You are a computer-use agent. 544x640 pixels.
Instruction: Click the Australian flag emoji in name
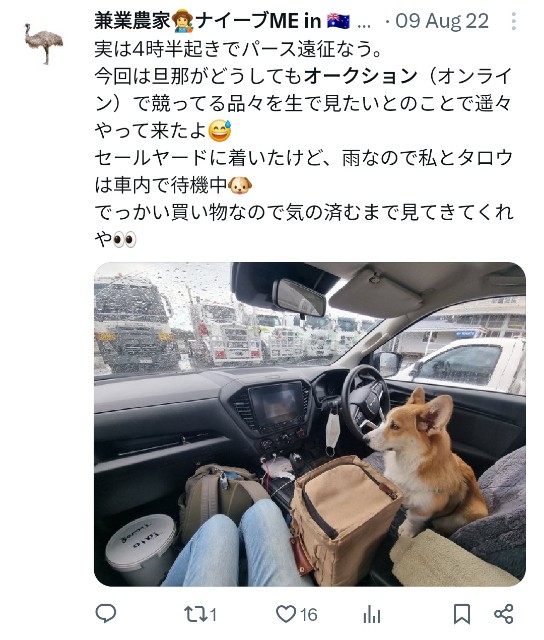click(x=338, y=21)
